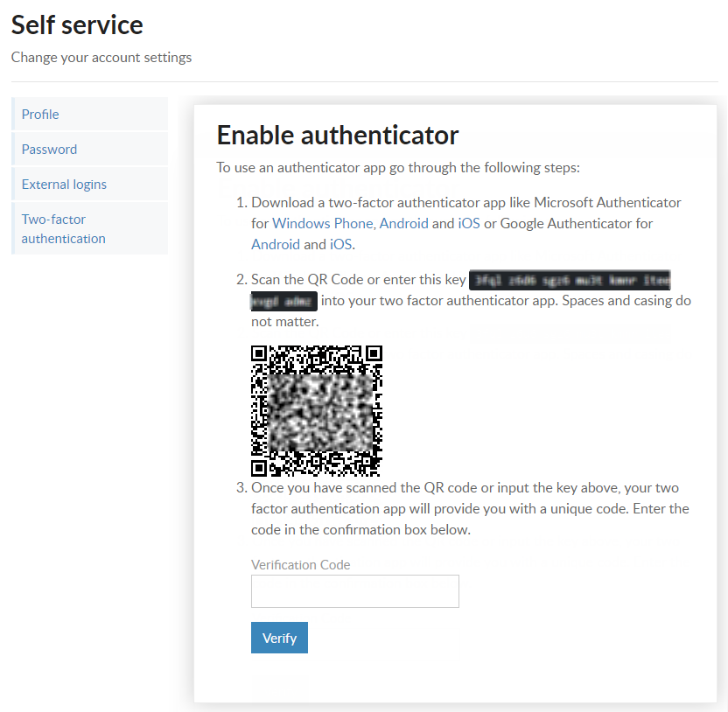Image resolution: width=728 pixels, height=712 pixels.
Task: Click the QR code image
Action: point(317,411)
